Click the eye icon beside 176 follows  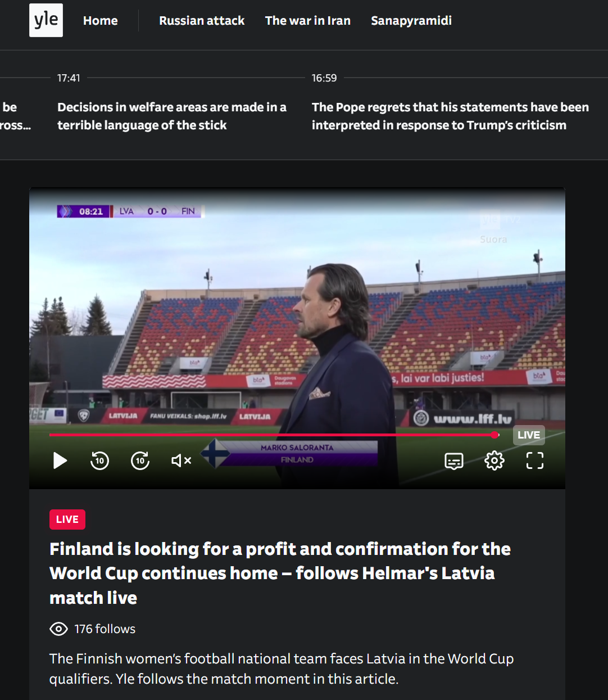(58, 629)
